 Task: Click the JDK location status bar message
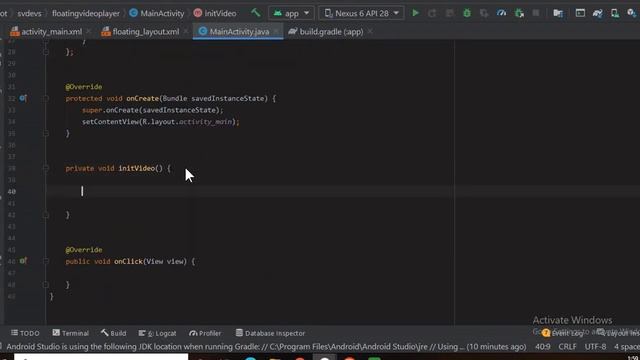click(x=266, y=347)
